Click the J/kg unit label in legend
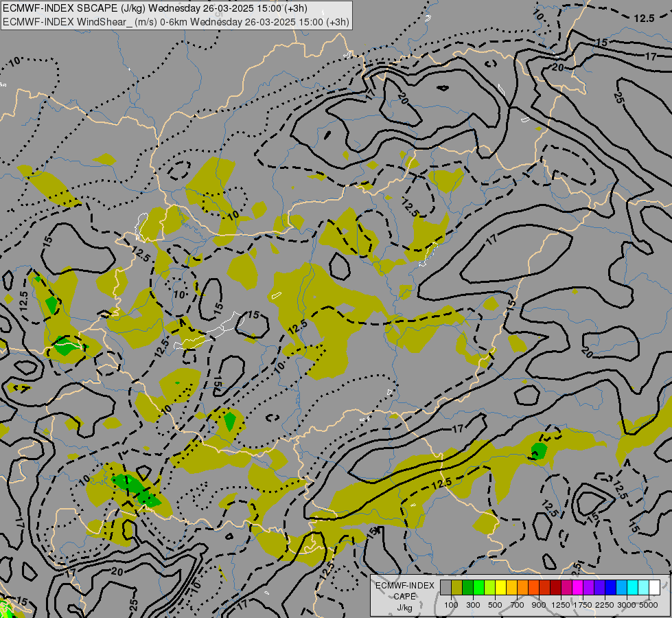This screenshot has height=618, width=672. 404,608
